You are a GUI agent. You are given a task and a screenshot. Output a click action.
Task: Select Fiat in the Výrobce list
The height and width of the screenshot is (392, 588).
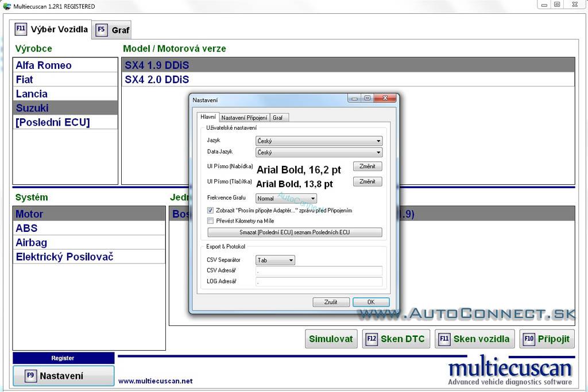point(65,79)
